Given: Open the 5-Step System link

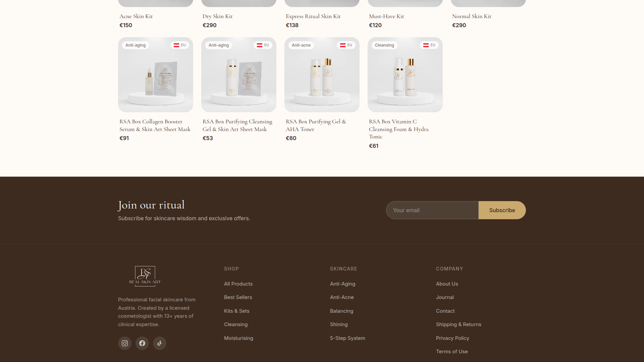Looking at the screenshot, I should pyautogui.click(x=347, y=338).
